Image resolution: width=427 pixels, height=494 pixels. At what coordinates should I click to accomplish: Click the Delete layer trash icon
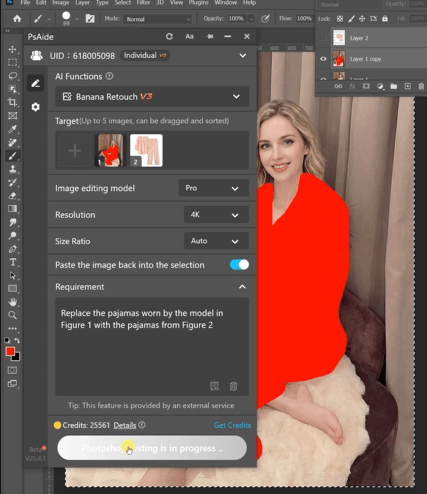point(421,86)
